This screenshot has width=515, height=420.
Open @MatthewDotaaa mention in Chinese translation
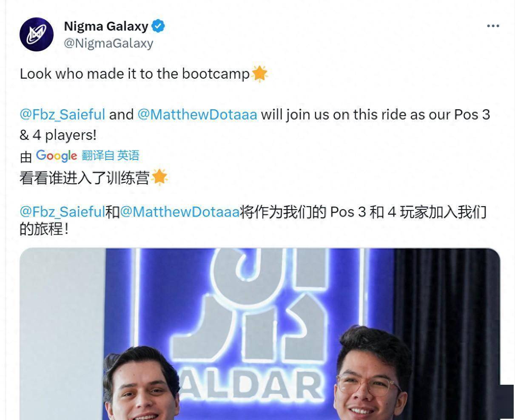[x=180, y=211]
